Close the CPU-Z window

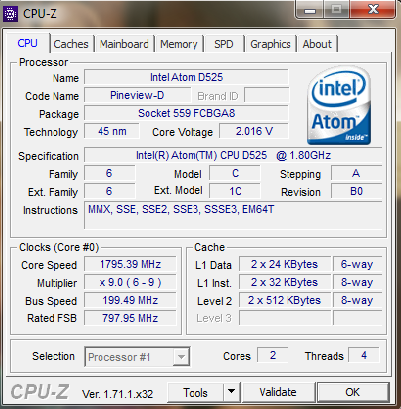[373, 10]
